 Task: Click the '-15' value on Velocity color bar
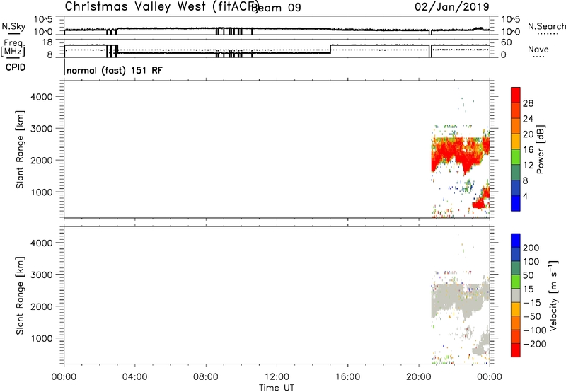[532, 303]
